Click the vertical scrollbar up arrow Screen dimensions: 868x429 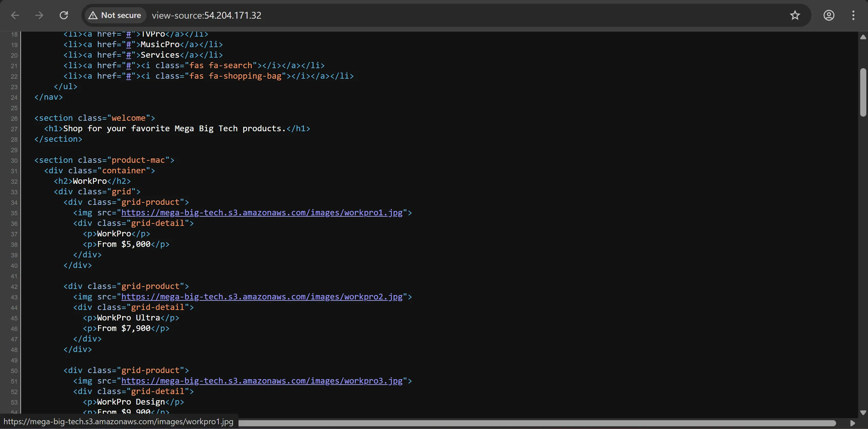[x=863, y=37]
